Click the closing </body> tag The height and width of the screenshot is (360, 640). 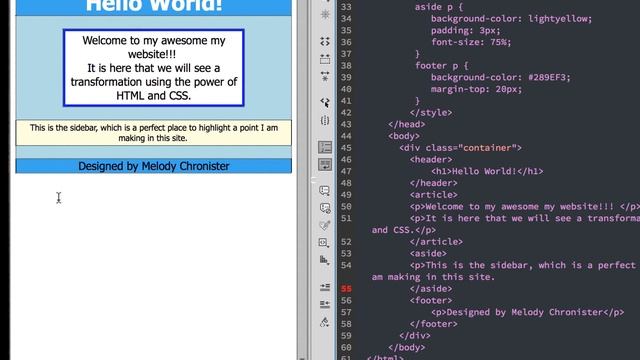click(x=407, y=347)
